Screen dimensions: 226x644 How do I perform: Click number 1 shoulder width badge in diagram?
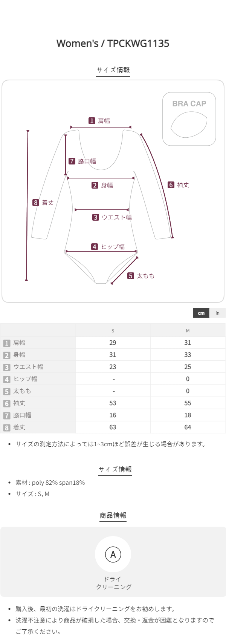(92, 121)
